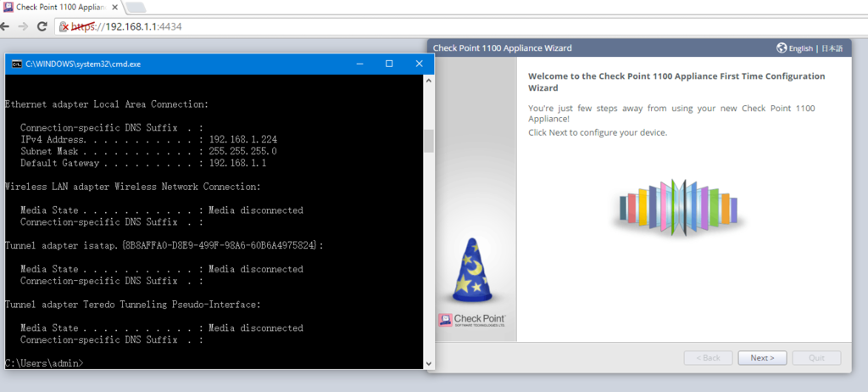Click the cmd scrollbar down arrow
This screenshot has height=392, width=868.
pos(428,364)
